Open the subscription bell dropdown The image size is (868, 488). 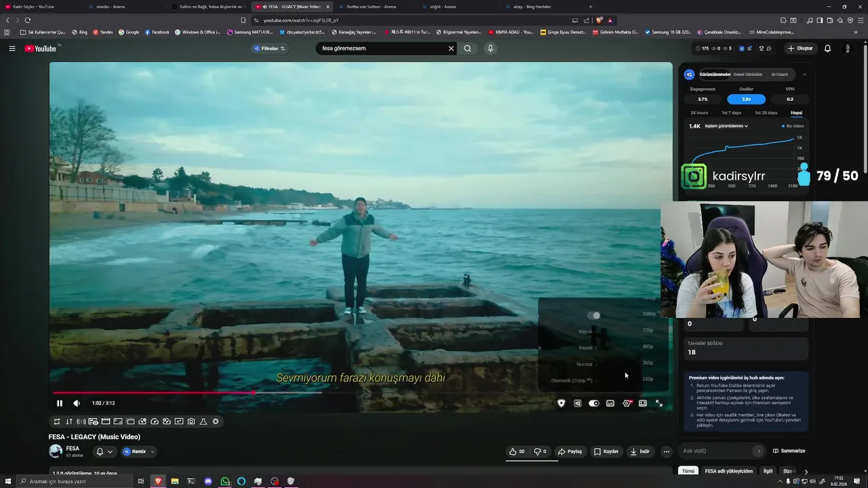point(104,451)
